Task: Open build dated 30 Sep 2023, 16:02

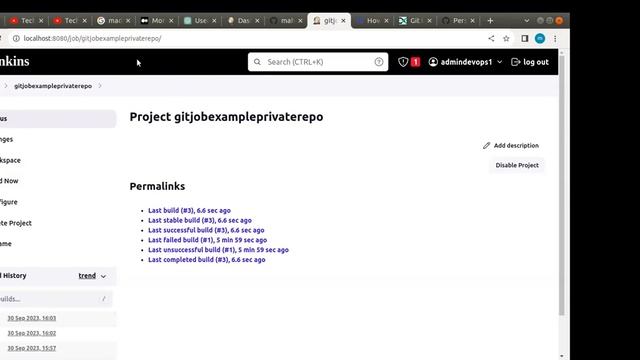Action: coord(32,333)
